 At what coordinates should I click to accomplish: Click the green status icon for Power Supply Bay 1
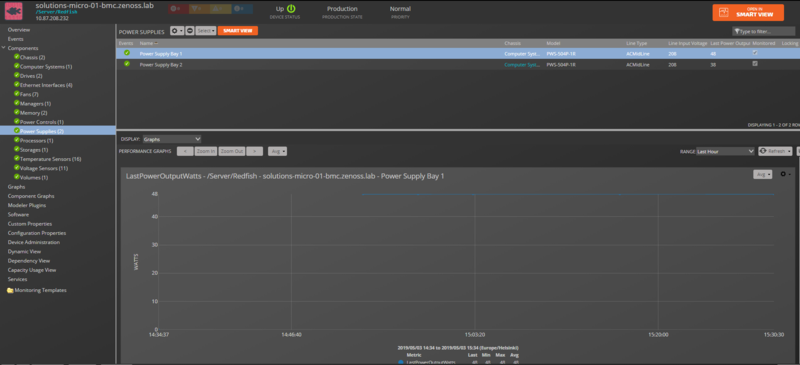(127, 53)
